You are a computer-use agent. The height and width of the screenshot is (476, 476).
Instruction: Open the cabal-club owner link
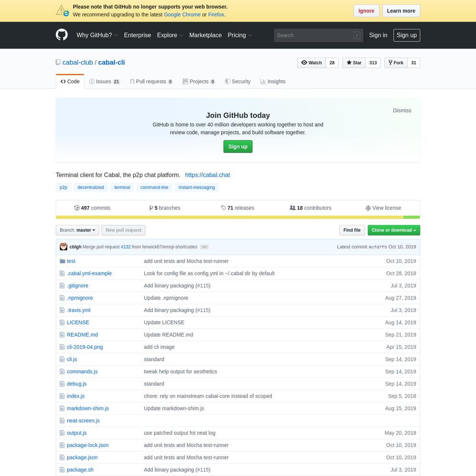point(78,62)
